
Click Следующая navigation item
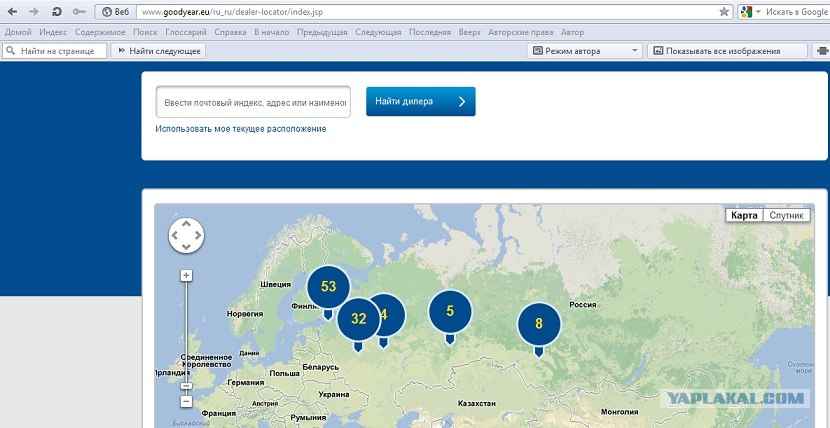coord(378,32)
